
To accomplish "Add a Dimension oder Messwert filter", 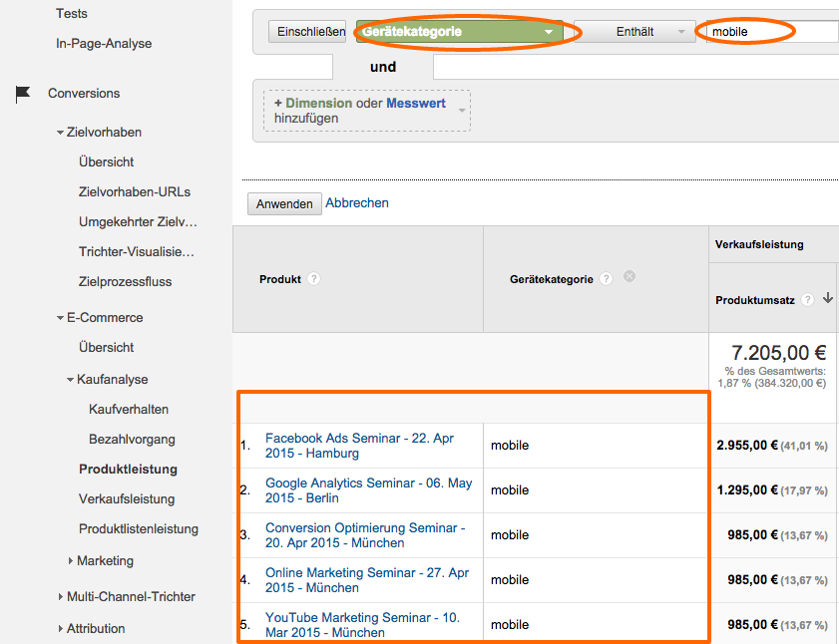I will click(366, 110).
